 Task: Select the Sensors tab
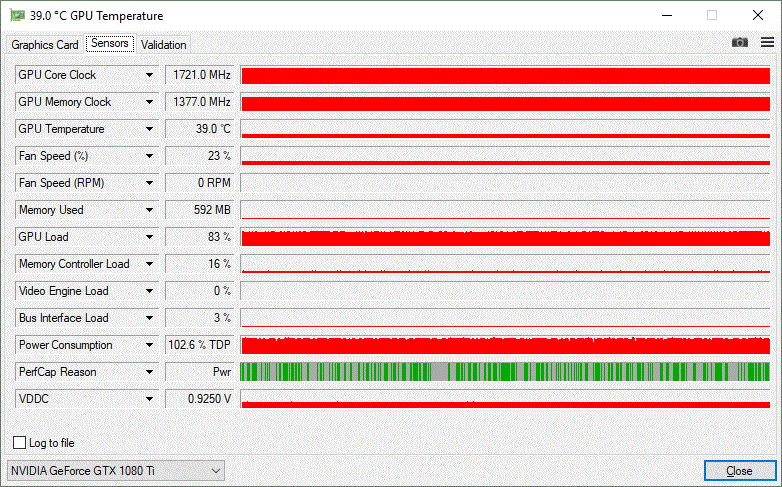point(108,44)
